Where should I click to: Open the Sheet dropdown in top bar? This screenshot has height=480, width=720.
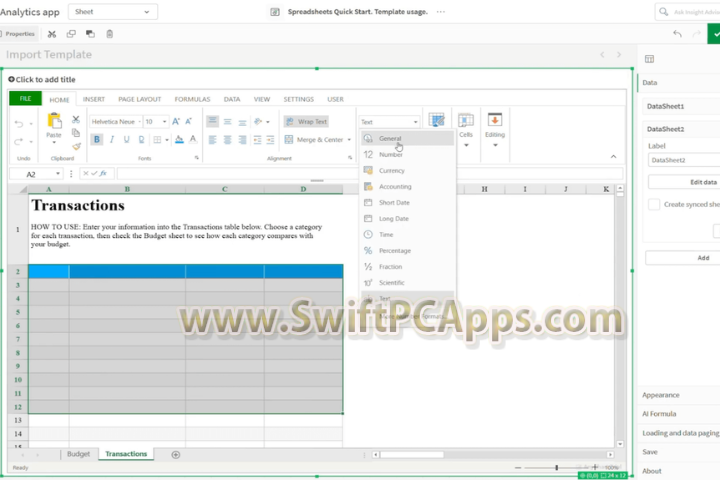[x=113, y=12]
